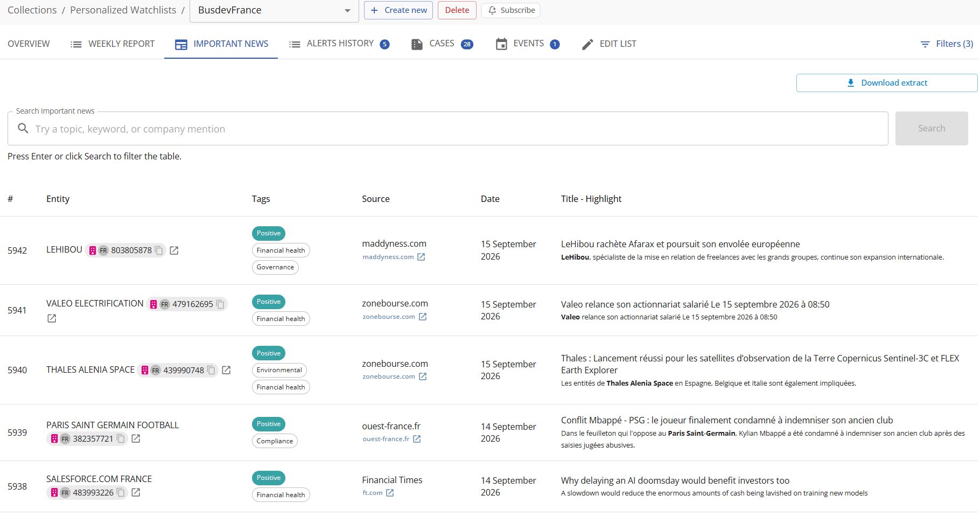This screenshot has width=980, height=516.
Task: Click the Entity column header
Action: click(58, 199)
